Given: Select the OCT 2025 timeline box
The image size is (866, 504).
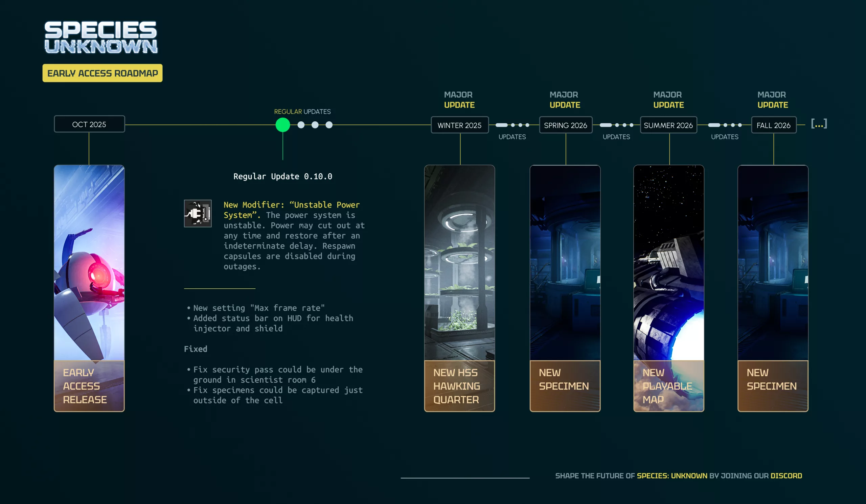Looking at the screenshot, I should (89, 124).
